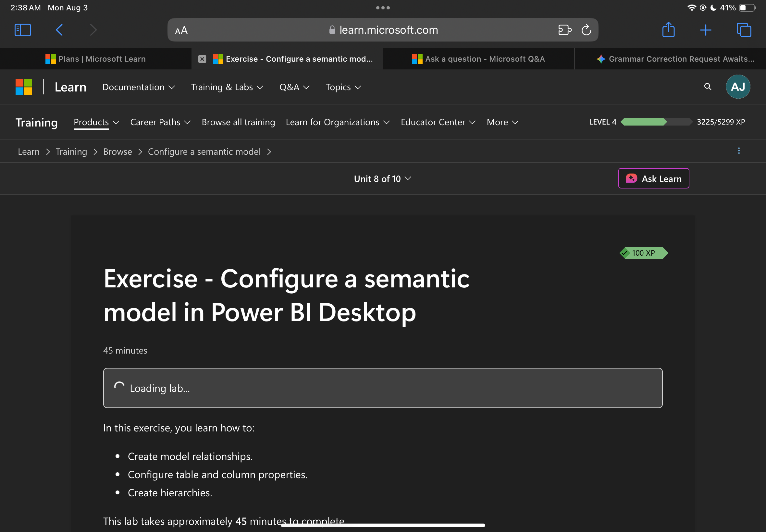Click the Create hierarchies bullet

170,493
